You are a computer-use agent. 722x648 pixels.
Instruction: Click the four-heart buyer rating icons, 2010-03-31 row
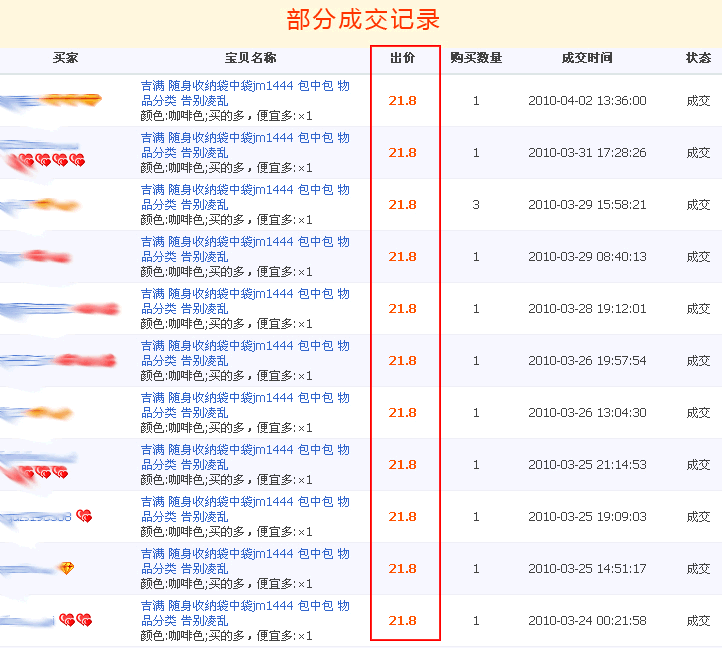[52, 160]
